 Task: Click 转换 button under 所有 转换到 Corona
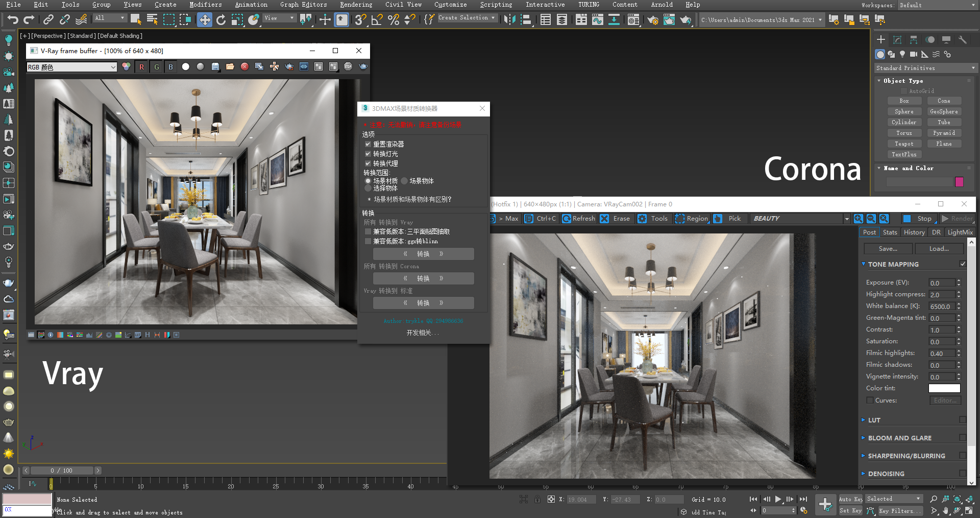[x=423, y=278]
